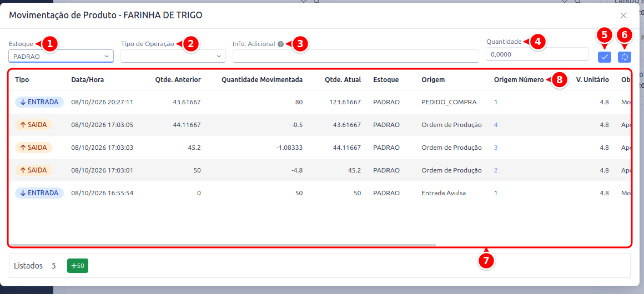Open Ordem de Produção number 4 link
Image resolution: width=644 pixels, height=294 pixels.
(x=496, y=125)
